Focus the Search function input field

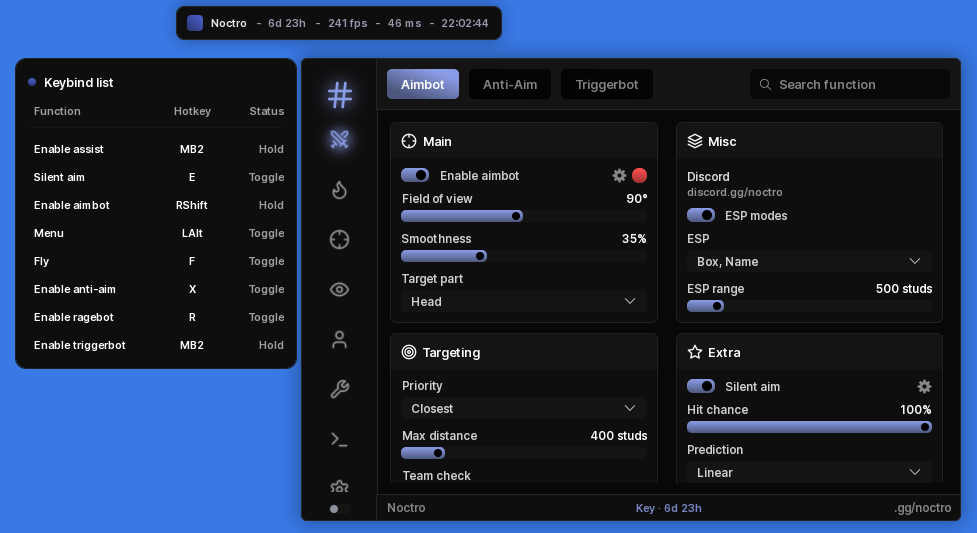tap(850, 84)
